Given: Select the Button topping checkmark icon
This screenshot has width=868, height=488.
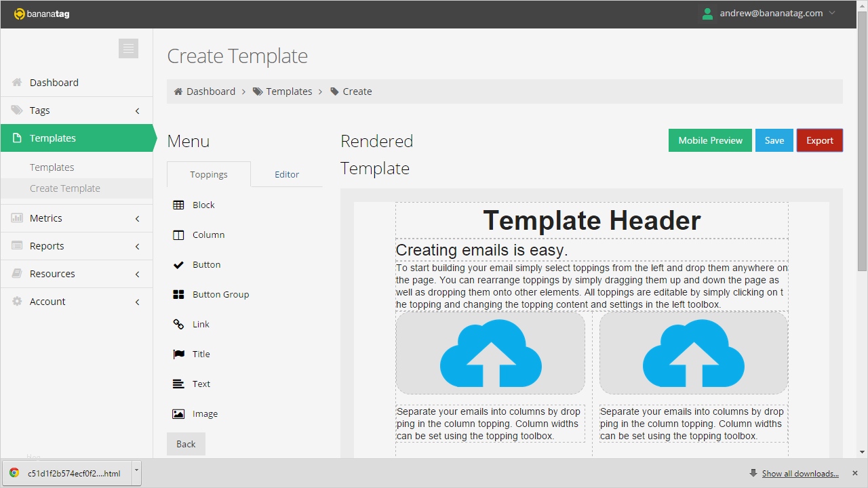Looking at the screenshot, I should click(x=178, y=264).
